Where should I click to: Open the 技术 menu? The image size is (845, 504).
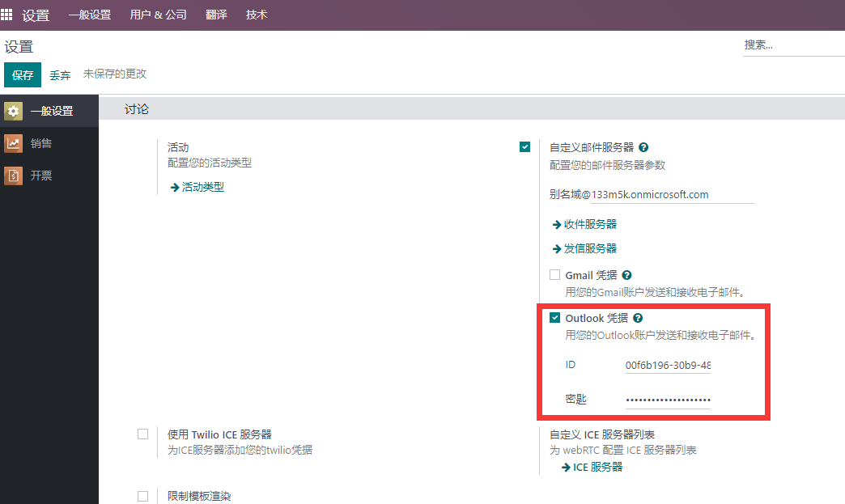click(x=257, y=15)
